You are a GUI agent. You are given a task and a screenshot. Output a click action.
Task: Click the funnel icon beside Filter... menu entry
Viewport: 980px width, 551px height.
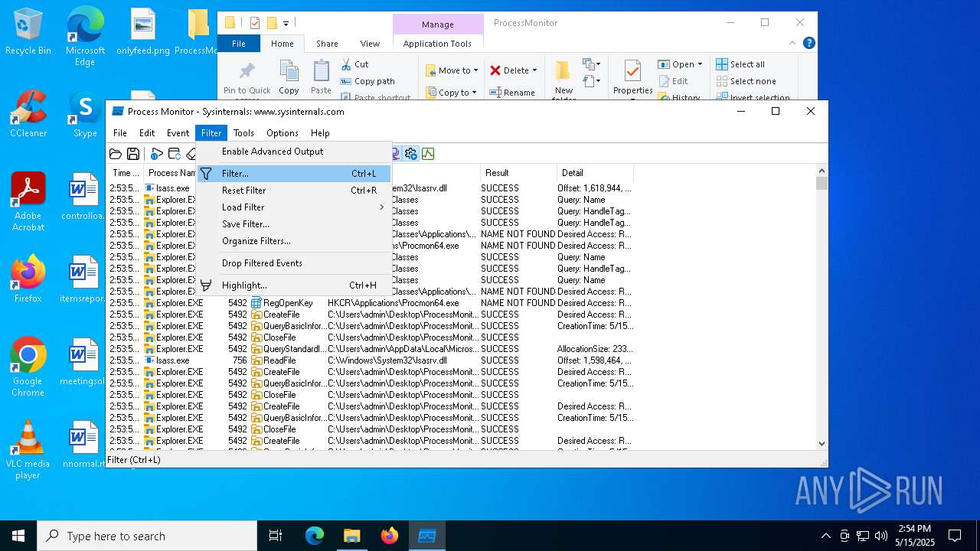(206, 174)
